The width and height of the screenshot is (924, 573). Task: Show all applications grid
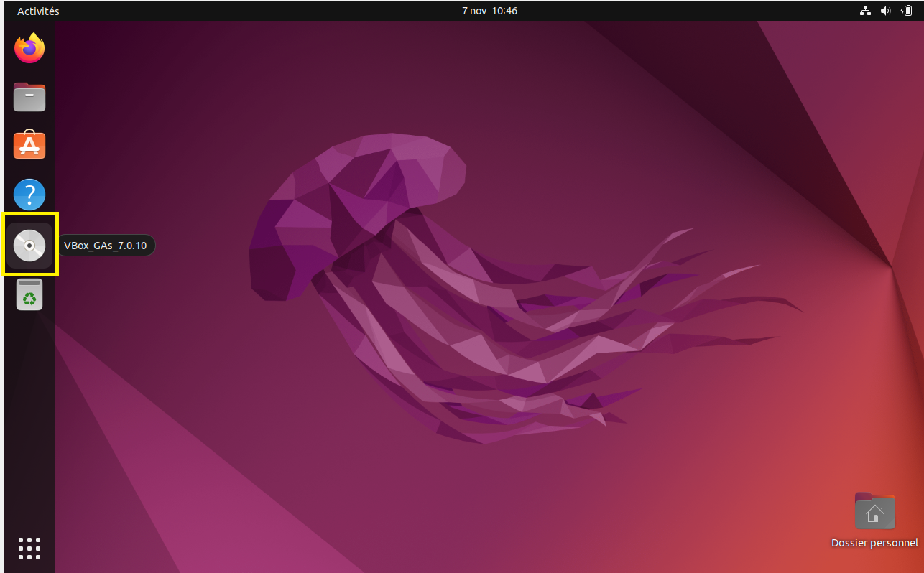pyautogui.click(x=29, y=548)
